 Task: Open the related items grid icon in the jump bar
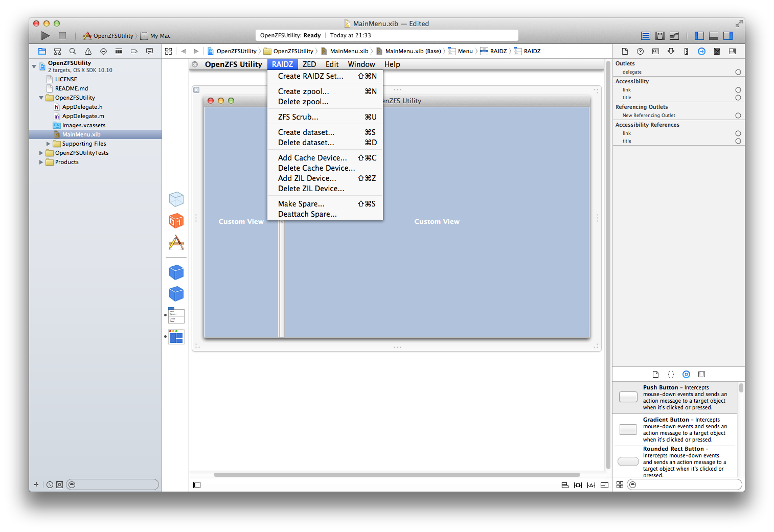pyautogui.click(x=168, y=51)
